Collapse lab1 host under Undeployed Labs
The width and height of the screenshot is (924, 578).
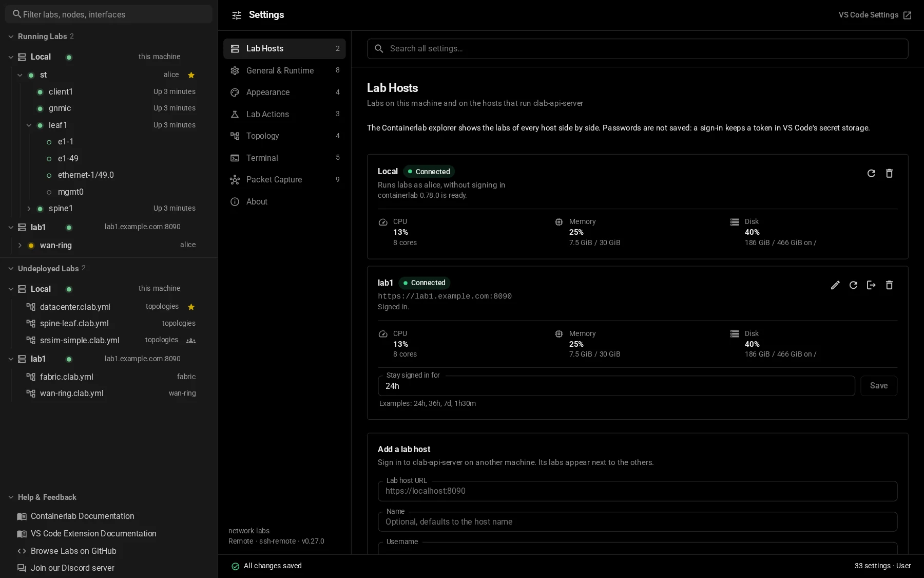click(x=11, y=359)
